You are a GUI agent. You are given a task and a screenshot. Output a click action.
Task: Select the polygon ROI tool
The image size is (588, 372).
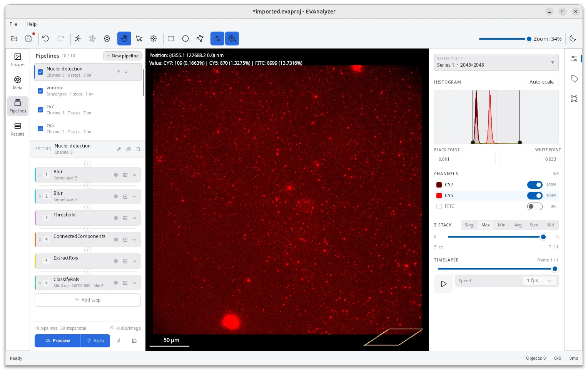click(200, 39)
